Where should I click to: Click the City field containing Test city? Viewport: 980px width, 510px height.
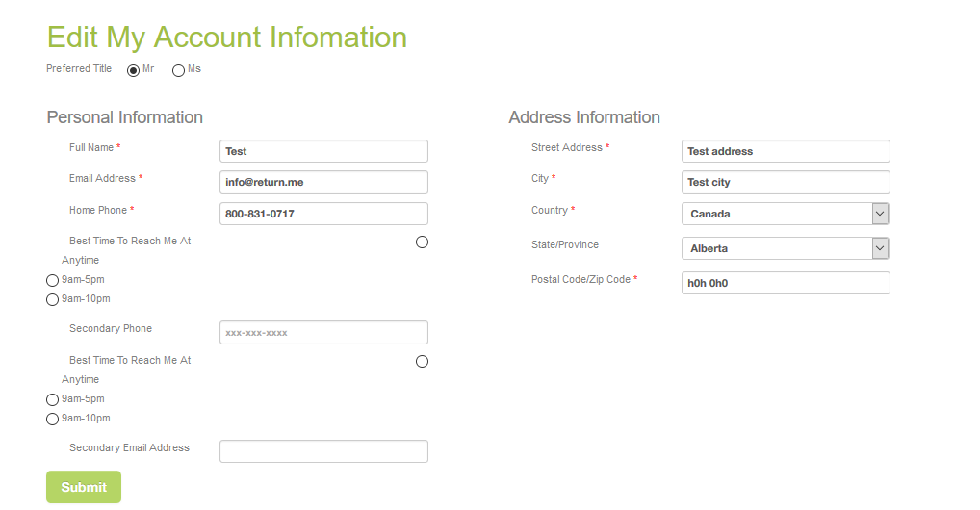click(x=786, y=182)
